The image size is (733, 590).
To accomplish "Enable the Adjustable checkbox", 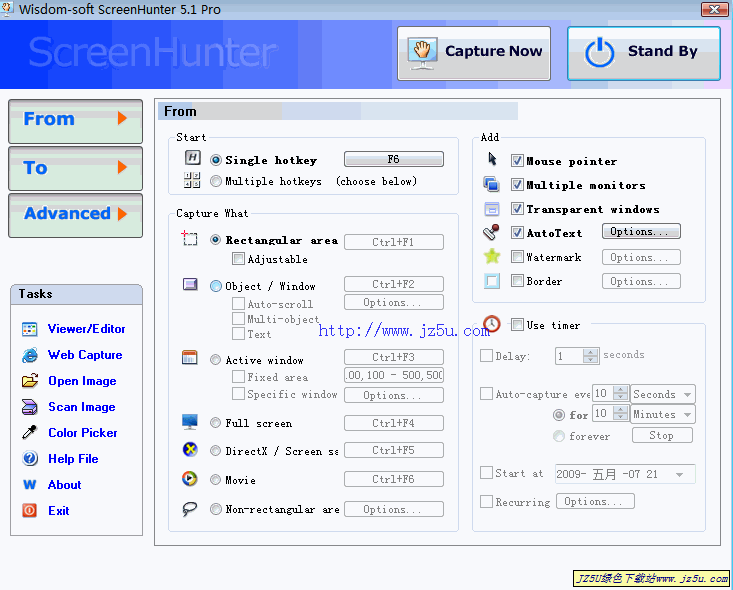I will [238, 259].
